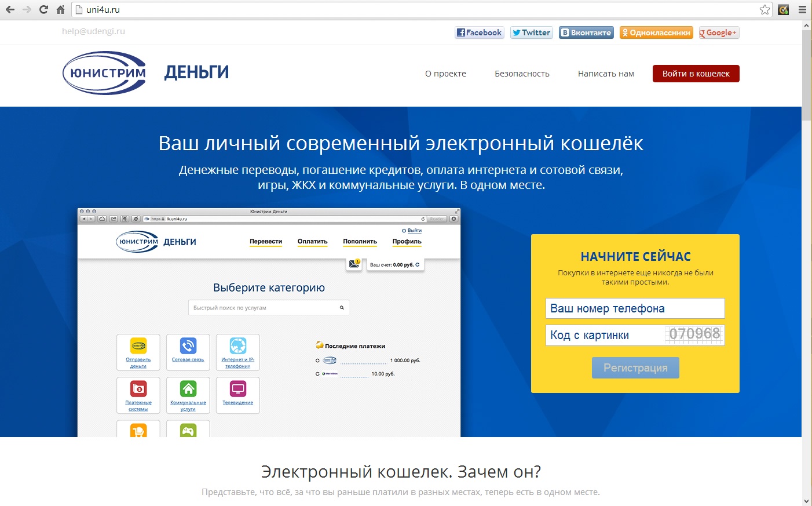The width and height of the screenshot is (812, 506).
Task: Open the Безопасность menu item
Action: pyautogui.click(x=522, y=74)
